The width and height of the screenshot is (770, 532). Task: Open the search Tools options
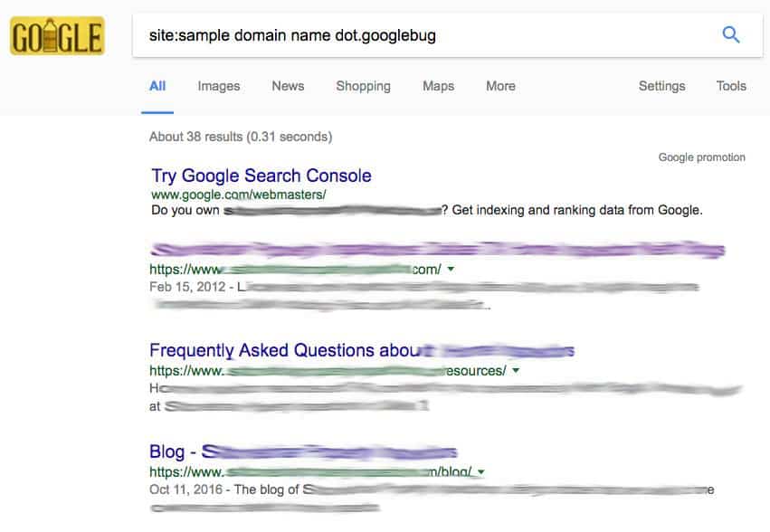click(731, 86)
